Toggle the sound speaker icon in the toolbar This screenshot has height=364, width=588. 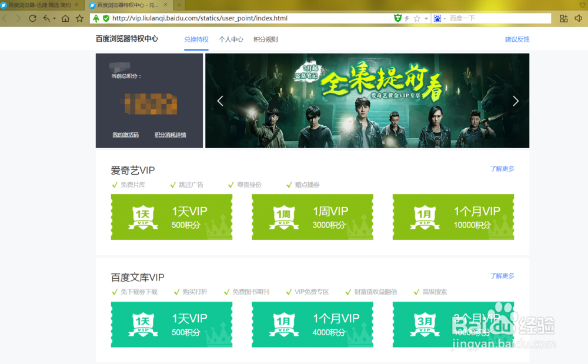(x=579, y=18)
